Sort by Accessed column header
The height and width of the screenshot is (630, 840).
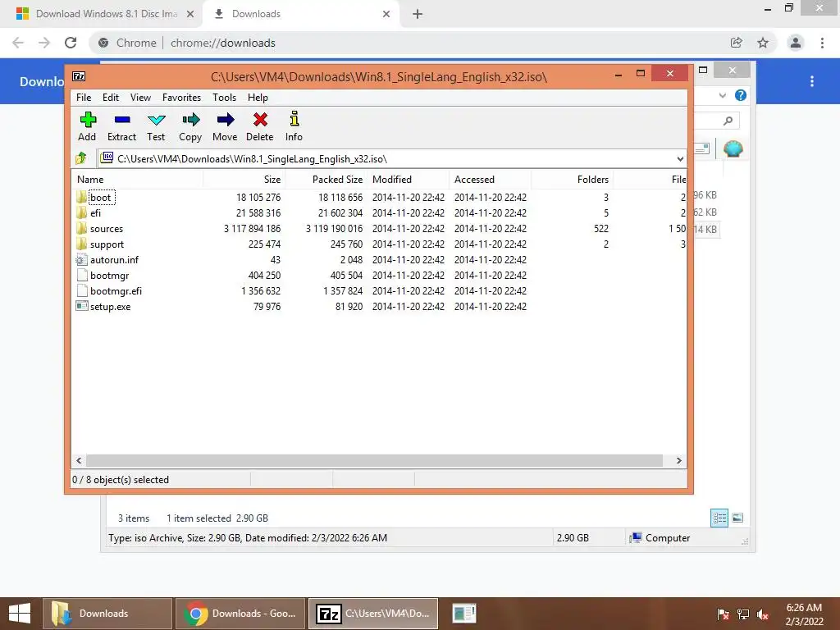coord(491,180)
